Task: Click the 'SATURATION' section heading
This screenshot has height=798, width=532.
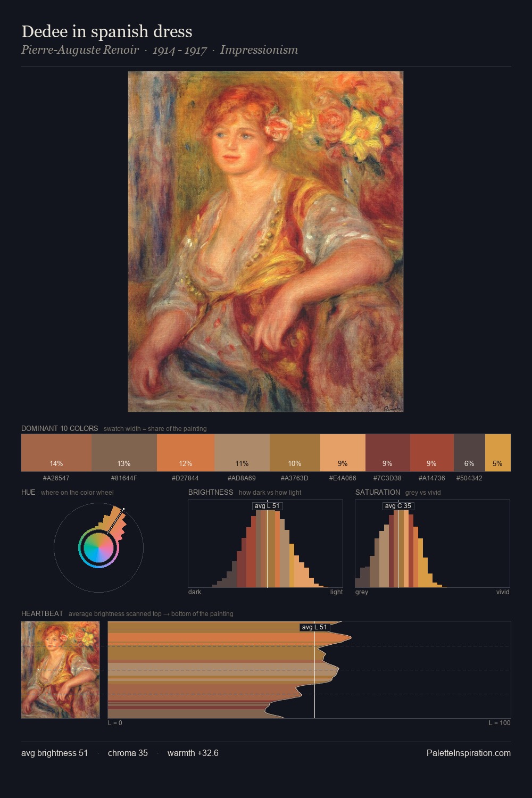Action: pos(378,492)
